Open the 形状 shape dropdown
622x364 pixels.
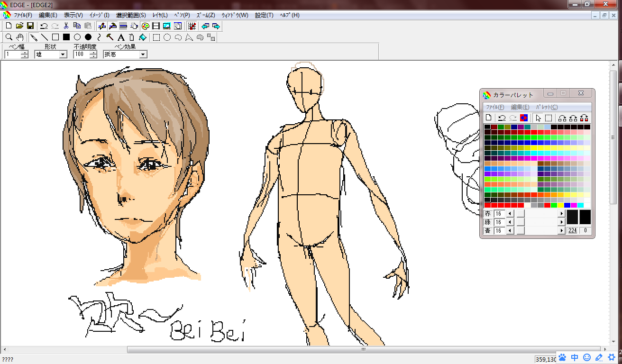(63, 55)
